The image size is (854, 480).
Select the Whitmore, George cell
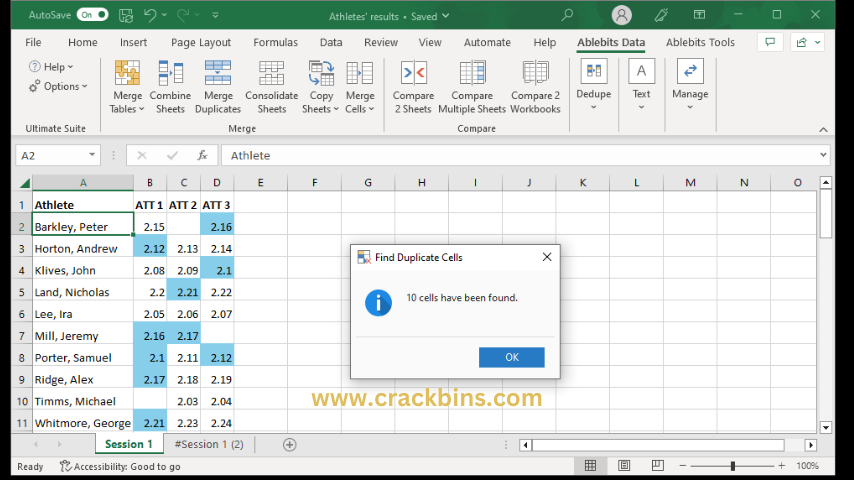click(83, 423)
